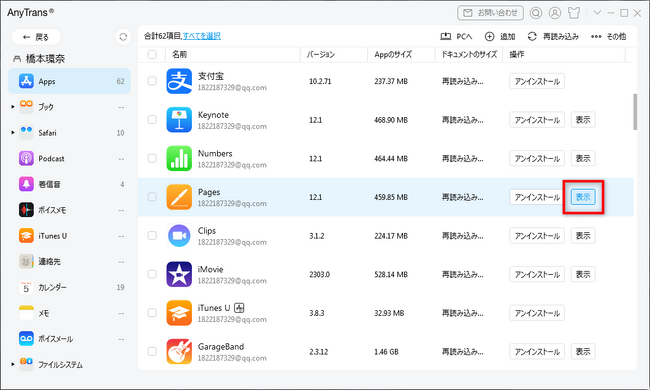650x390 pixels.
Task: Select the Apps category in sidebar
Action: (69, 81)
